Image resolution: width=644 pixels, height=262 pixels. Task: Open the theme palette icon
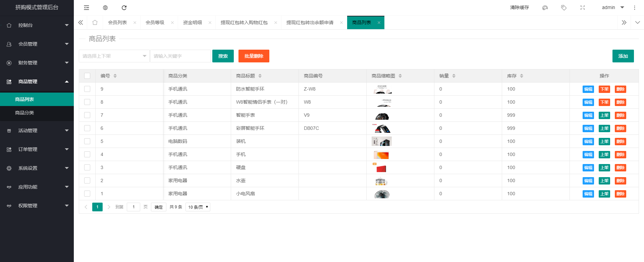pos(545,8)
